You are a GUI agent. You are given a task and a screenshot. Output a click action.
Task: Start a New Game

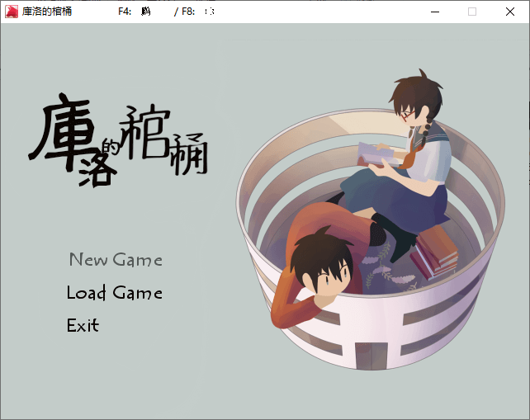click(115, 260)
